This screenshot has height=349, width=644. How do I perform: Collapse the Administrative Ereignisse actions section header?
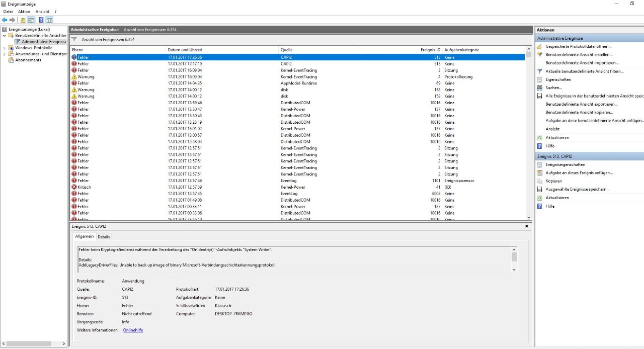pyautogui.click(x=589, y=38)
